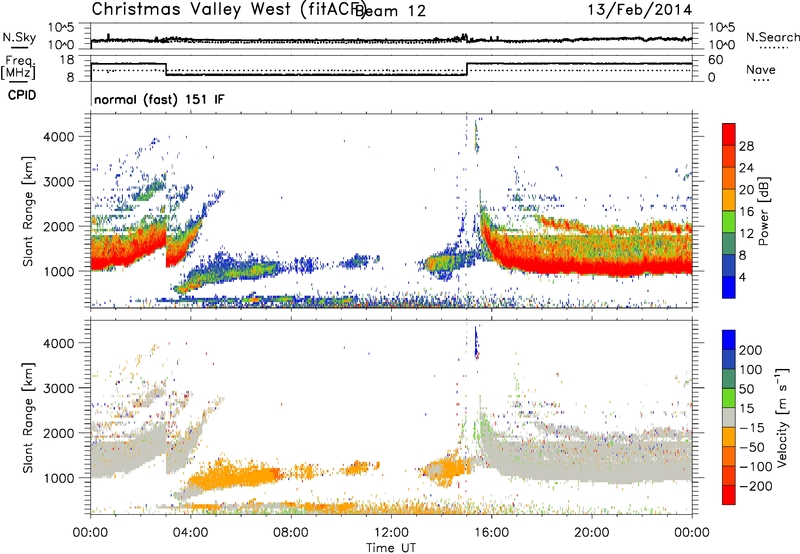The width and height of the screenshot is (800, 554).
Task: Click the "200" label on Velocity colorbar
Action: (751, 350)
